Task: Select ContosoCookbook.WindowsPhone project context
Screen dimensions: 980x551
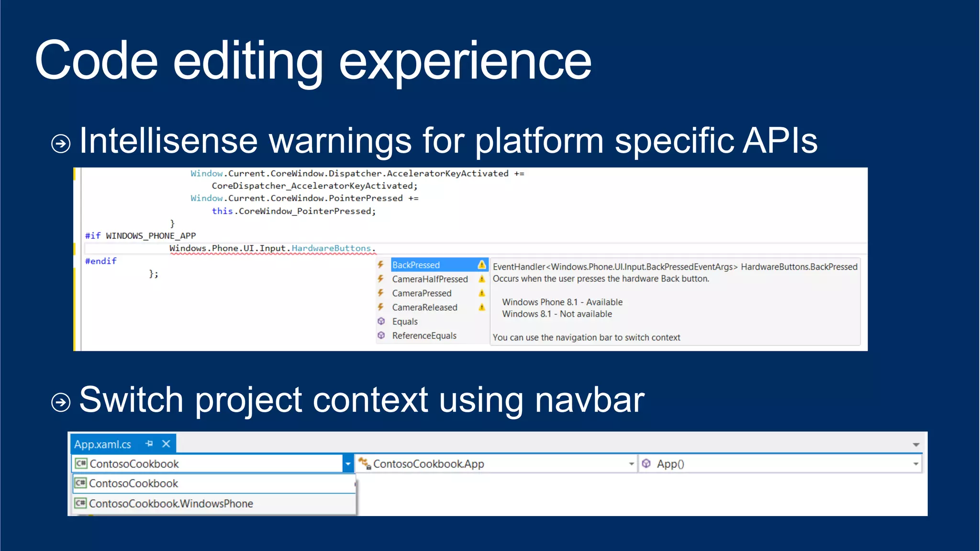Action: 171,504
